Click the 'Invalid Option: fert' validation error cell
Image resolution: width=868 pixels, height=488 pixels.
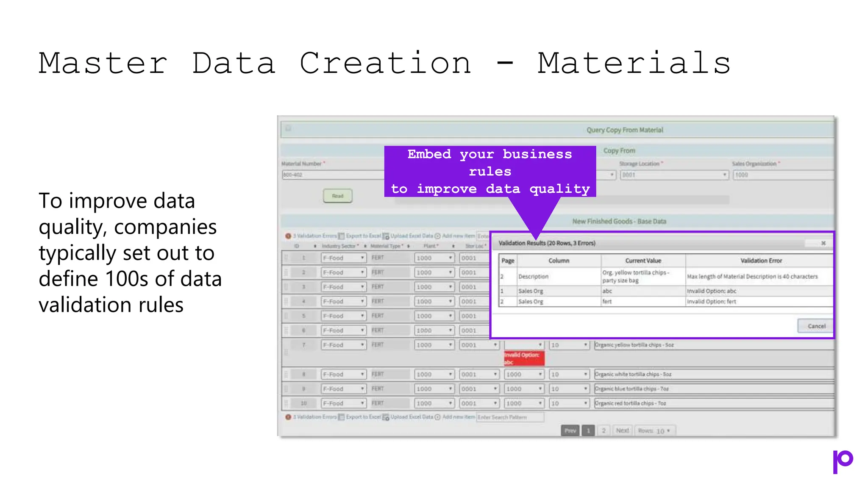pyautogui.click(x=759, y=302)
